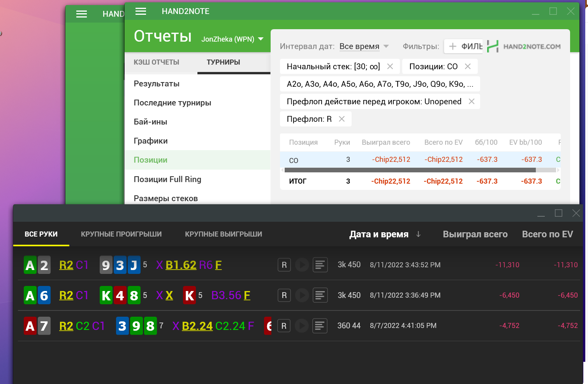This screenshot has height=384, width=588.
Task: Sort by Всего по EV column in report table
Action: click(444, 142)
